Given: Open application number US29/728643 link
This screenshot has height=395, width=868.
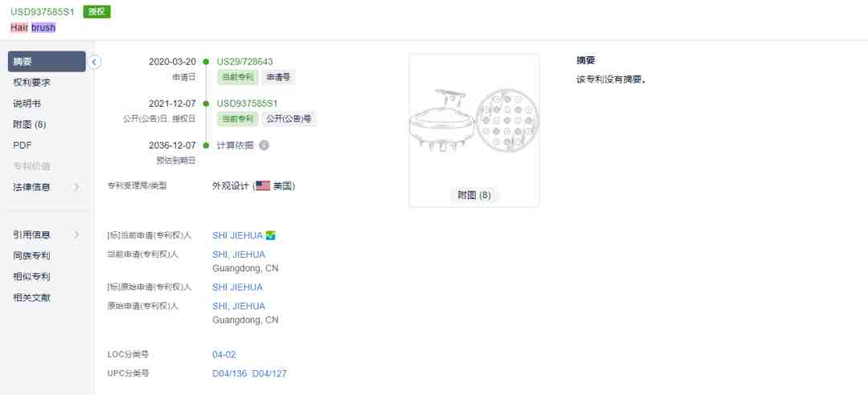Looking at the screenshot, I should click(244, 61).
